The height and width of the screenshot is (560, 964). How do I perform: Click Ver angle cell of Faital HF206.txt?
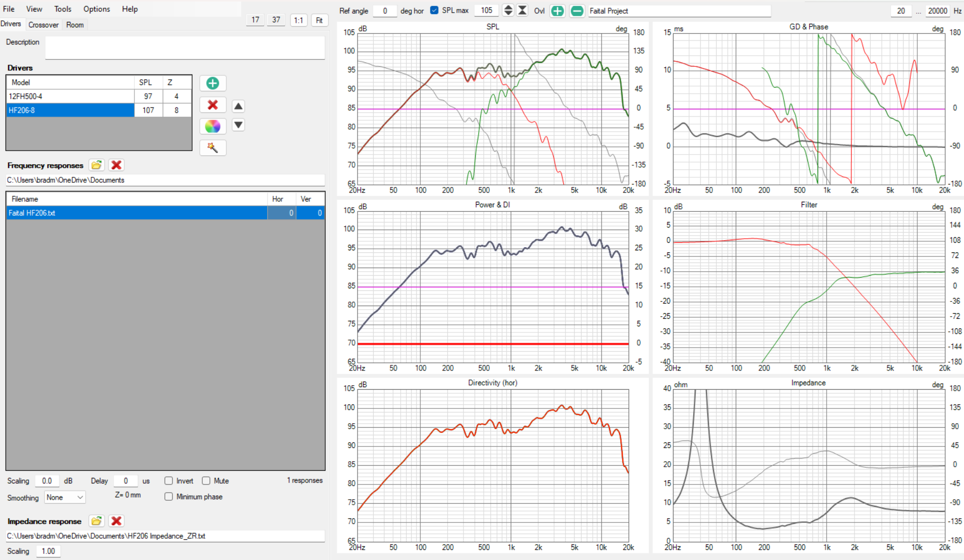point(310,213)
